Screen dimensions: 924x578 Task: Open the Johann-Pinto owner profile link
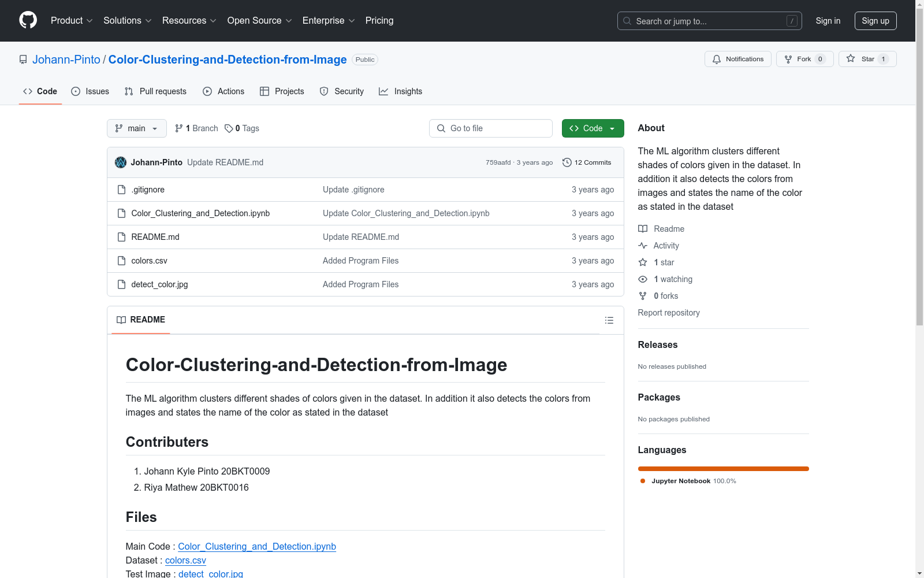(66, 60)
